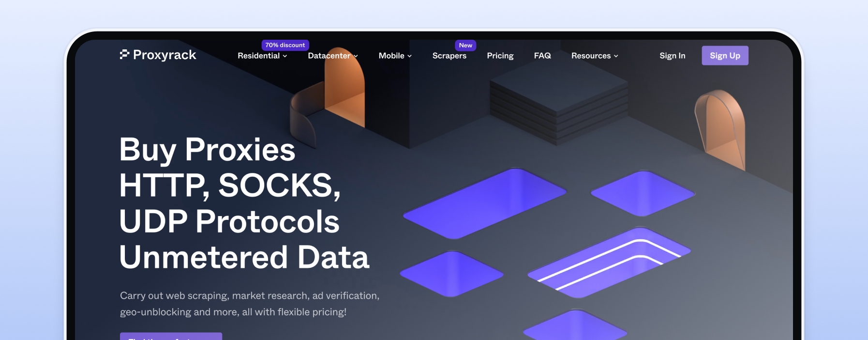Click the purple tile with white stripes
Image resolution: width=868 pixels, height=340 pixels.
(610, 262)
